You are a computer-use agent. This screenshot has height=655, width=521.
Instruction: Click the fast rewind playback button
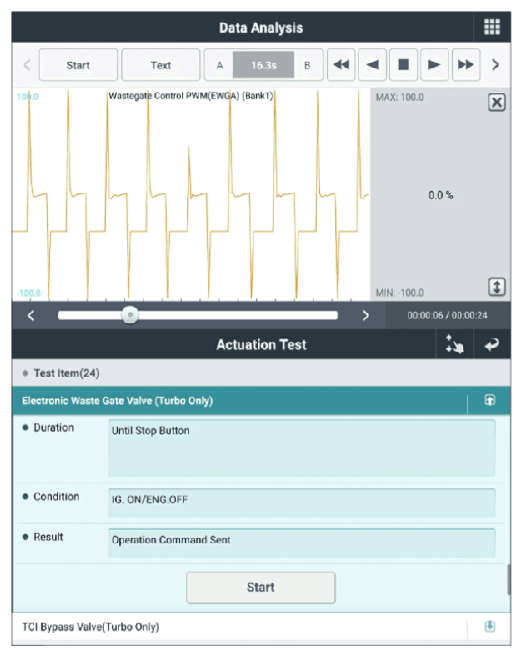coord(341,65)
